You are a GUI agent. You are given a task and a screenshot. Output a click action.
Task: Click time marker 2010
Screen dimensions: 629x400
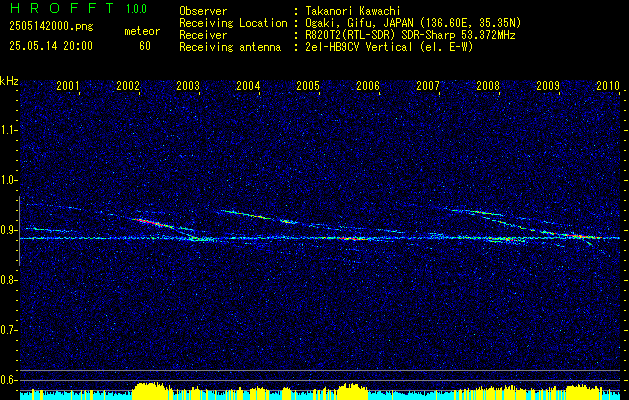click(x=608, y=85)
